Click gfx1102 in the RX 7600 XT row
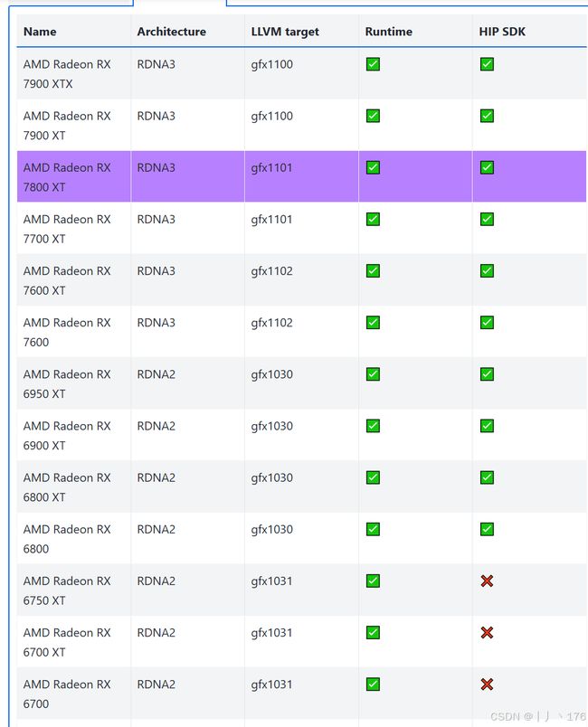 [271, 271]
